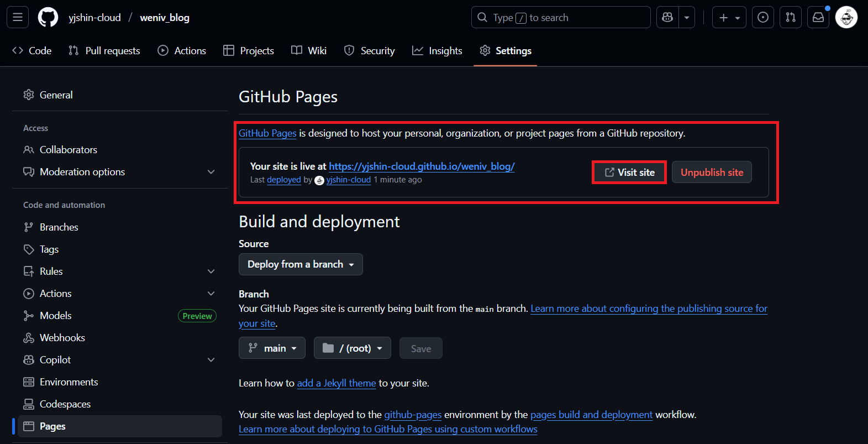Switch to the Insights tab
868x444 pixels.
437,50
